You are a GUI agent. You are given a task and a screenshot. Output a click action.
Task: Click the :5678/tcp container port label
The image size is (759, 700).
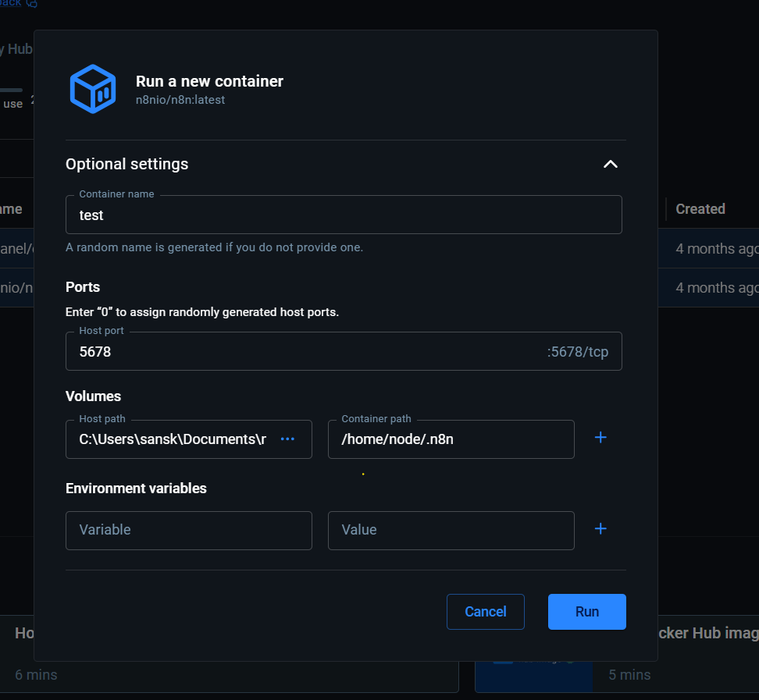(578, 352)
